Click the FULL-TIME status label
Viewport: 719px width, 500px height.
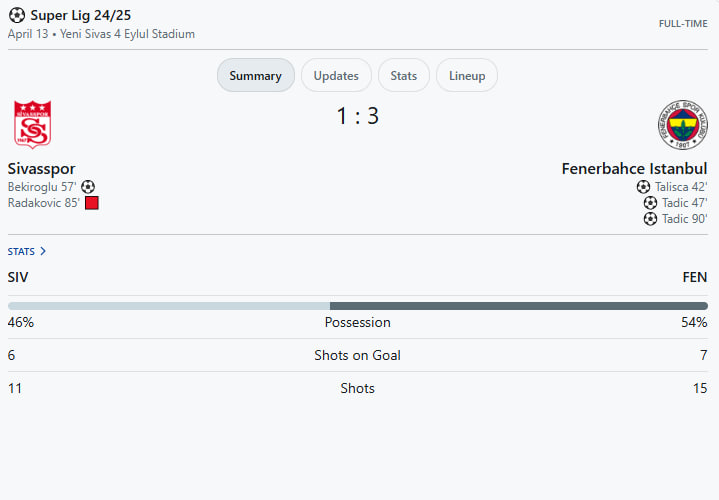tap(682, 23)
